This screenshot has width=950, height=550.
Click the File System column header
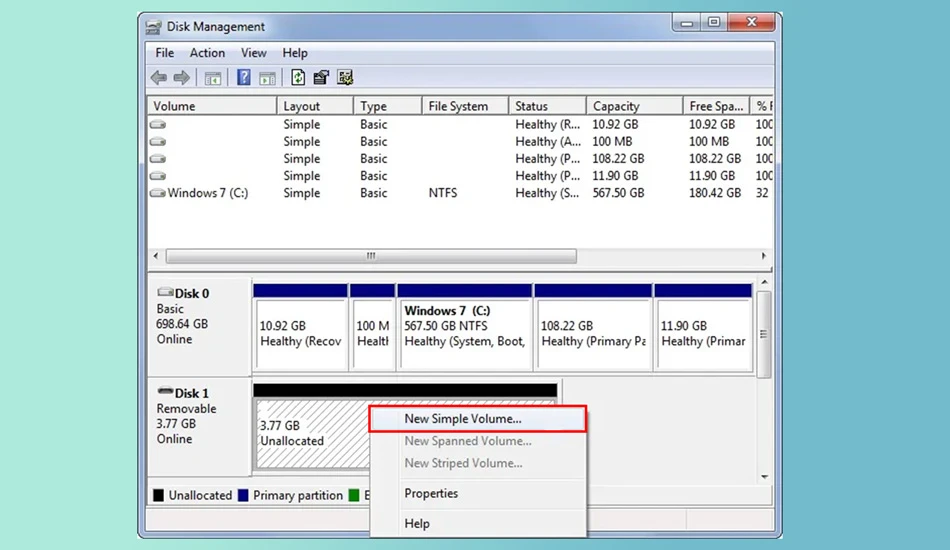coord(465,106)
